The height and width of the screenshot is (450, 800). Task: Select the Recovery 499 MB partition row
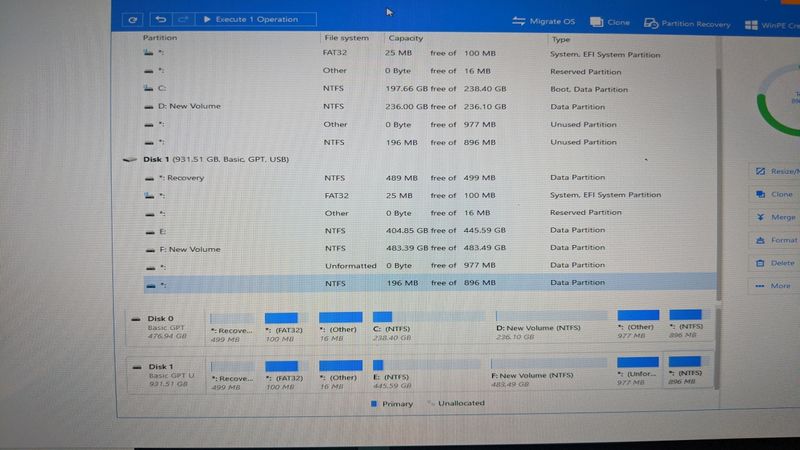[x=429, y=178]
